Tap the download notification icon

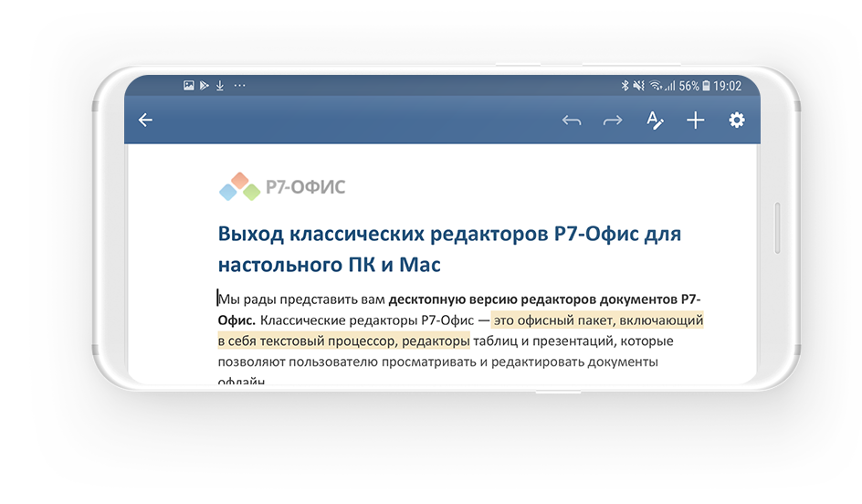(x=220, y=85)
